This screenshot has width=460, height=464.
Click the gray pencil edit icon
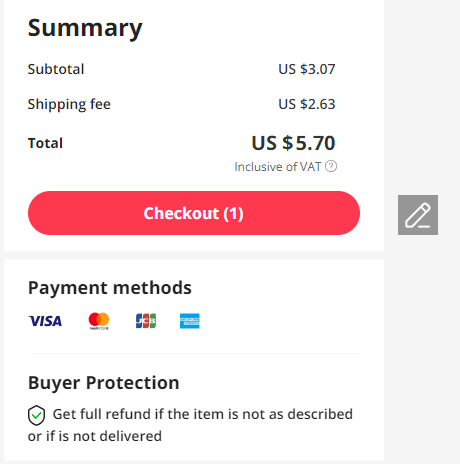pos(418,215)
